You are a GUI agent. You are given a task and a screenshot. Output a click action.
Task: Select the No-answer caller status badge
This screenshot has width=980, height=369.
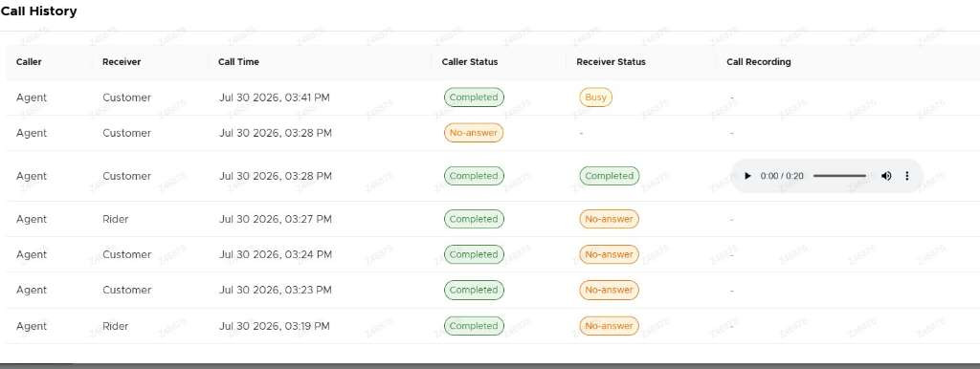tap(473, 133)
